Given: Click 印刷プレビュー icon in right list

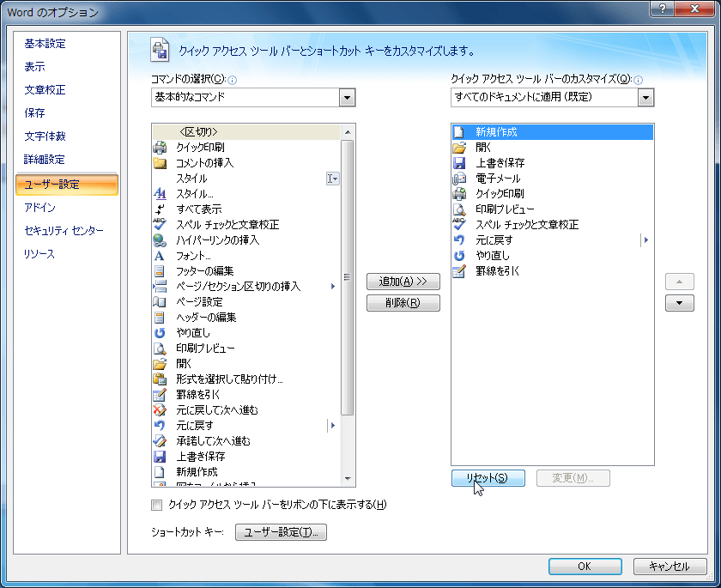Looking at the screenshot, I should click(459, 209).
